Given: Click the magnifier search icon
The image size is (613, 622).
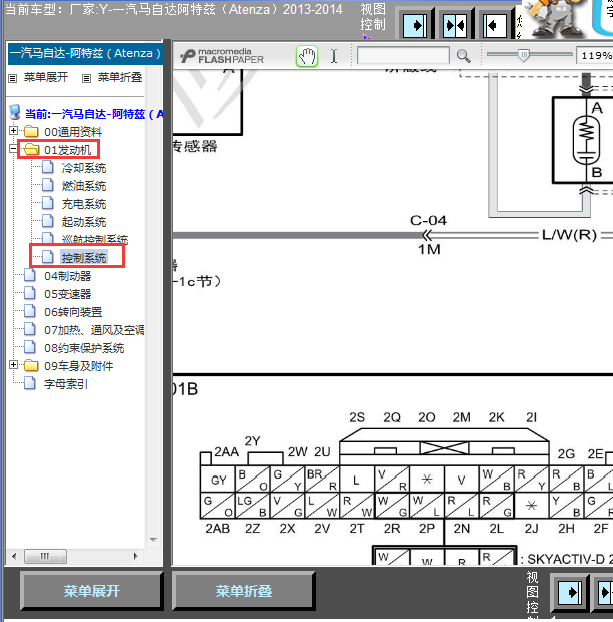Looking at the screenshot, I should pos(463,56).
